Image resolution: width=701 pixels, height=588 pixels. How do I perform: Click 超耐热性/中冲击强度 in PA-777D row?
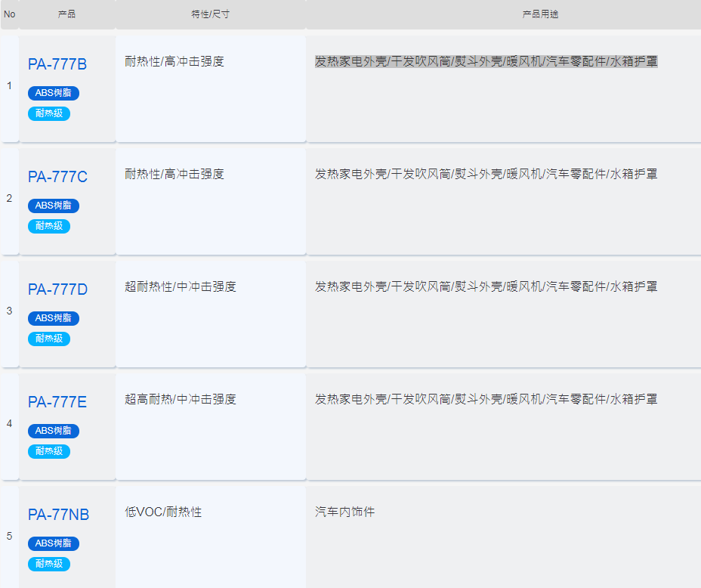(181, 286)
